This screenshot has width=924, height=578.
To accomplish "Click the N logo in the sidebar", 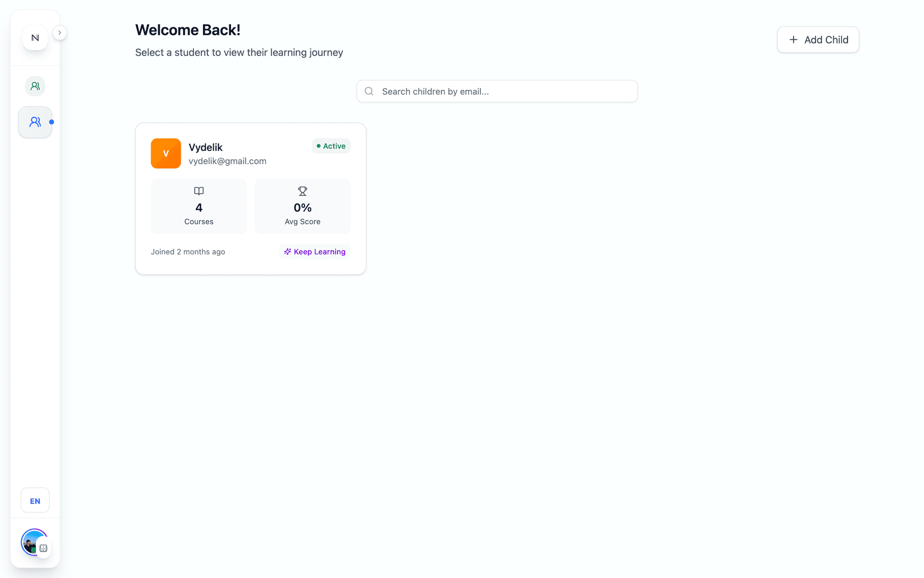I will (x=35, y=38).
